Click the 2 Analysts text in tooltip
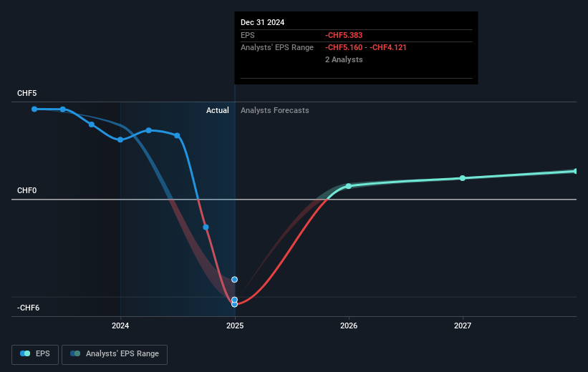Viewport: 588px width, 372px height. coord(344,59)
